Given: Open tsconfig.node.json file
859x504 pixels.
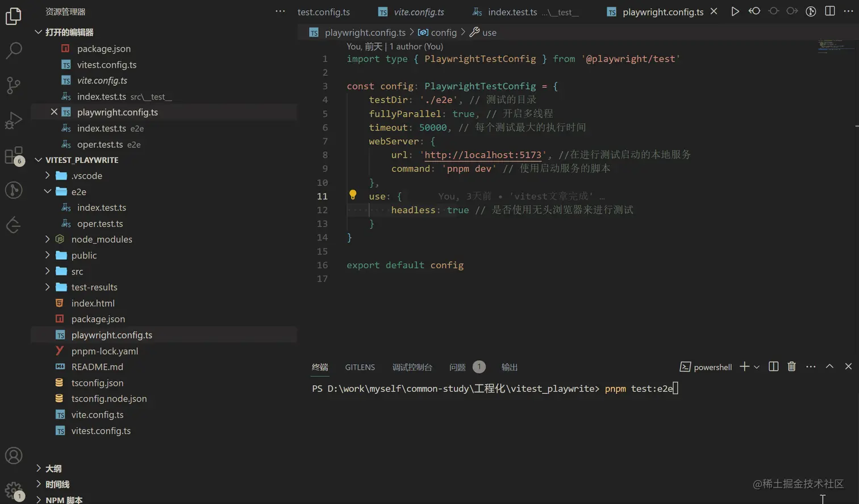Looking at the screenshot, I should coord(109,398).
